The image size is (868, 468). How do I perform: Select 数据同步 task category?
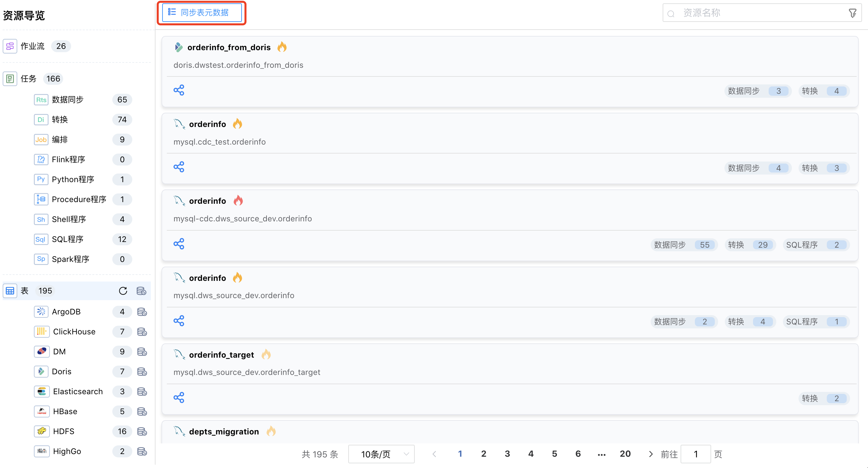click(67, 100)
